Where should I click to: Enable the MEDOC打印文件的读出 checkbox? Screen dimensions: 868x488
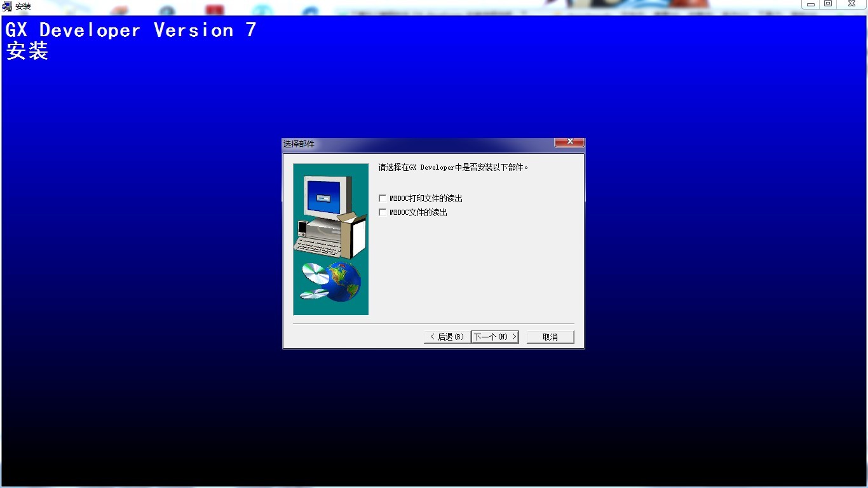(383, 198)
